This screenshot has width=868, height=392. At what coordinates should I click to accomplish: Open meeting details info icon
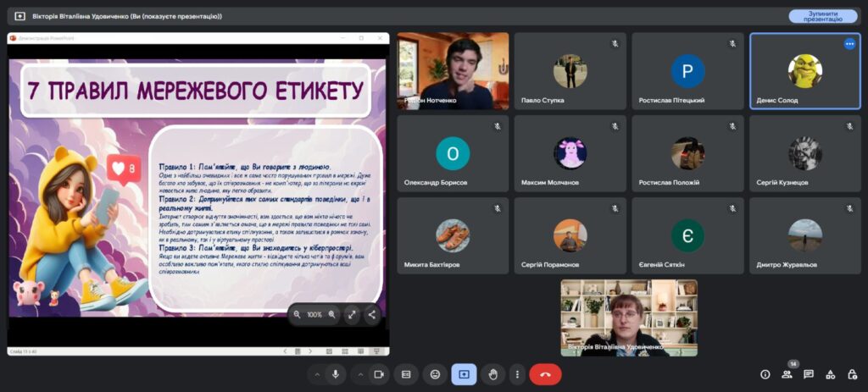coord(765,373)
